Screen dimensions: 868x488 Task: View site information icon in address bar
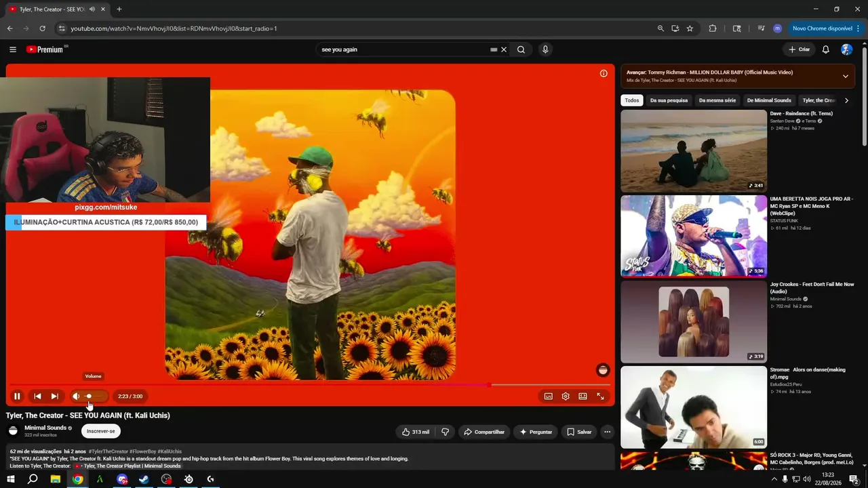(x=62, y=28)
